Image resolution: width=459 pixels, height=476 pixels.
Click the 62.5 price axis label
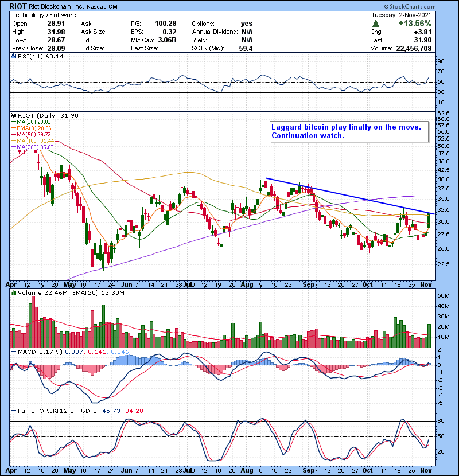click(443, 113)
